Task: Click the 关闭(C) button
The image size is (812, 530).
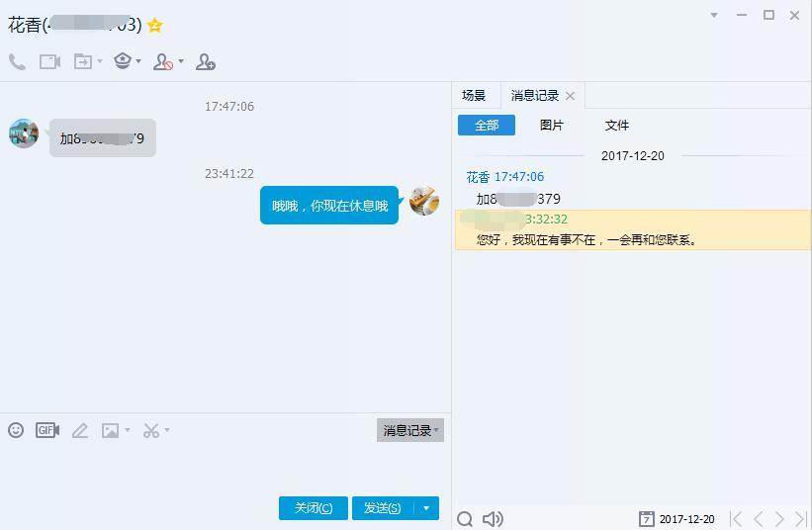Action: 314,508
